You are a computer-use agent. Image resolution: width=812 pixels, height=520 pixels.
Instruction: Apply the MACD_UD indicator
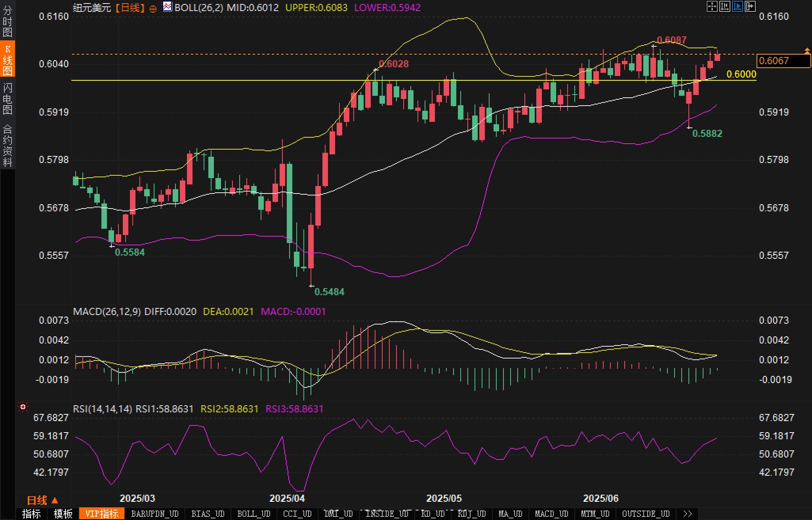(552, 514)
